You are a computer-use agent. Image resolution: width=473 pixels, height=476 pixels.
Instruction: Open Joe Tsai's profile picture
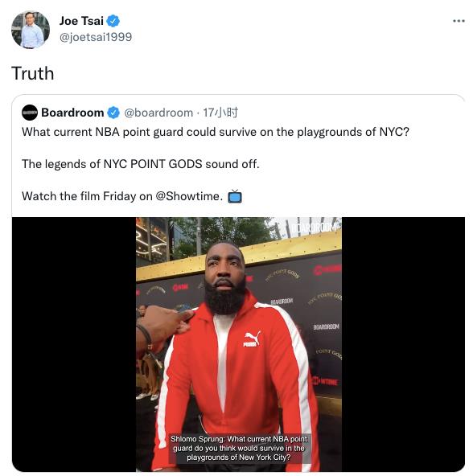pyautogui.click(x=31, y=30)
